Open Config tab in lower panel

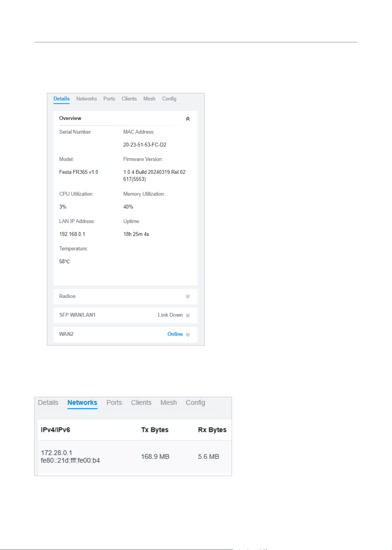tap(195, 403)
